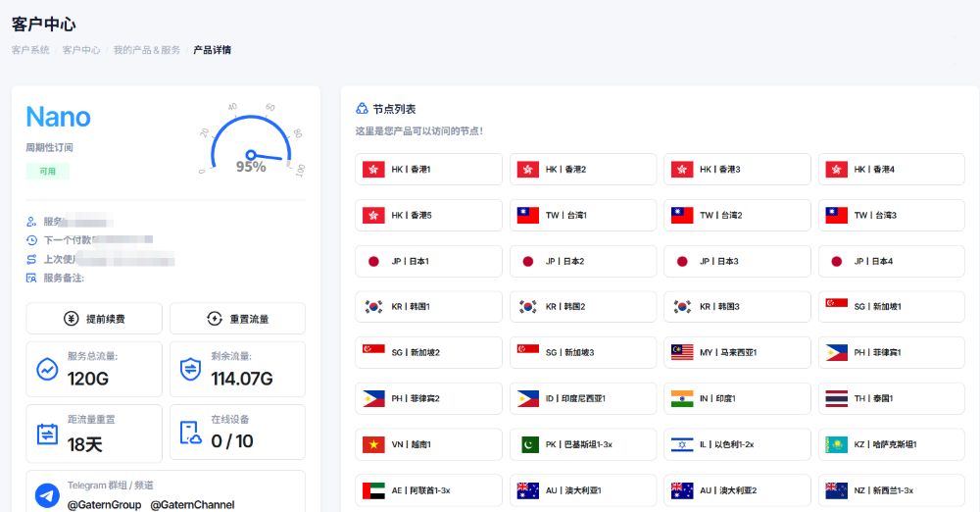Viewport: 980px width, 512px height.
Task: Click the 提前续费 early renewal button
Action: coord(95,319)
